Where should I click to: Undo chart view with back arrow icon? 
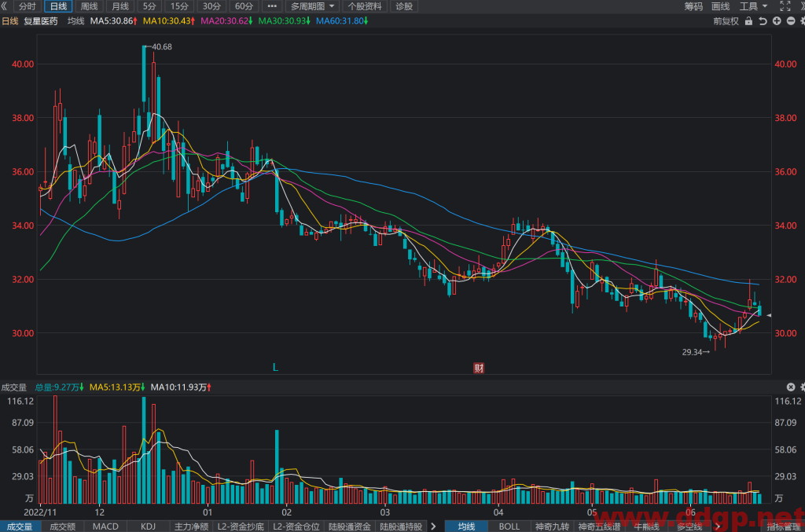point(763,21)
